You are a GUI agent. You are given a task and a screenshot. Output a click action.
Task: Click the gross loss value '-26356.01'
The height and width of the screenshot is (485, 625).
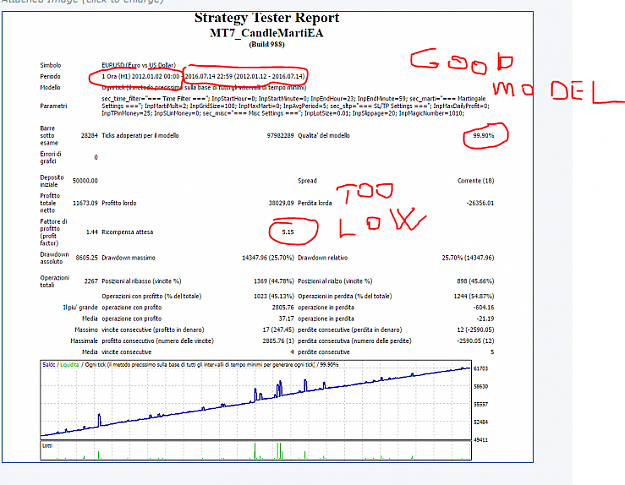click(x=480, y=203)
